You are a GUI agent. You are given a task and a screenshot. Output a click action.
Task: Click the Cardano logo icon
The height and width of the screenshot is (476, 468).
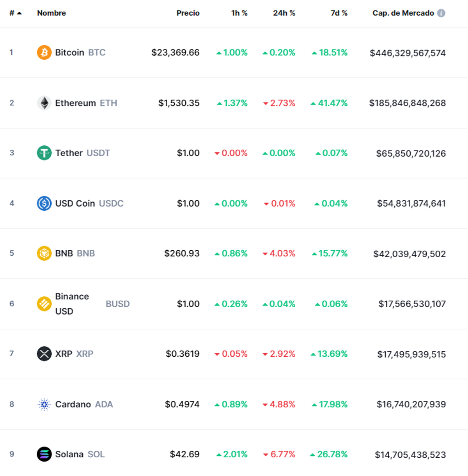pyautogui.click(x=44, y=404)
